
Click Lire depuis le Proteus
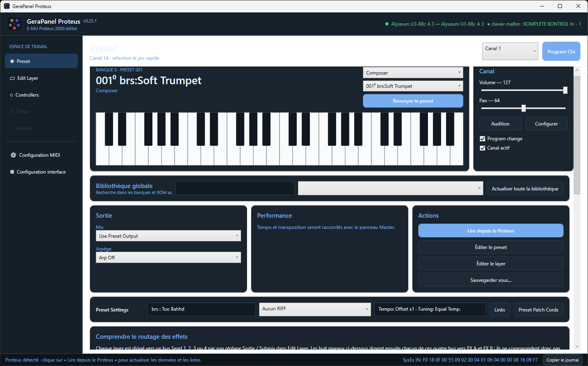(491, 231)
